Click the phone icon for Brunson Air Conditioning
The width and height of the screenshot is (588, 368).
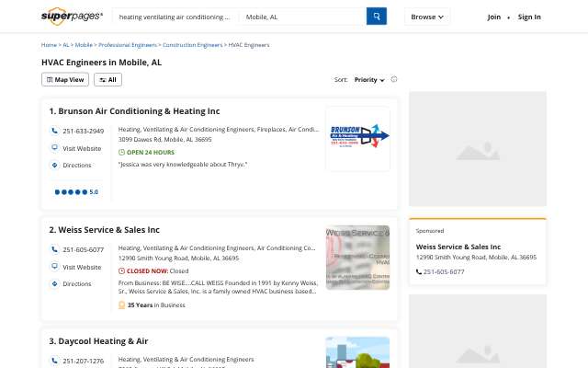click(54, 131)
